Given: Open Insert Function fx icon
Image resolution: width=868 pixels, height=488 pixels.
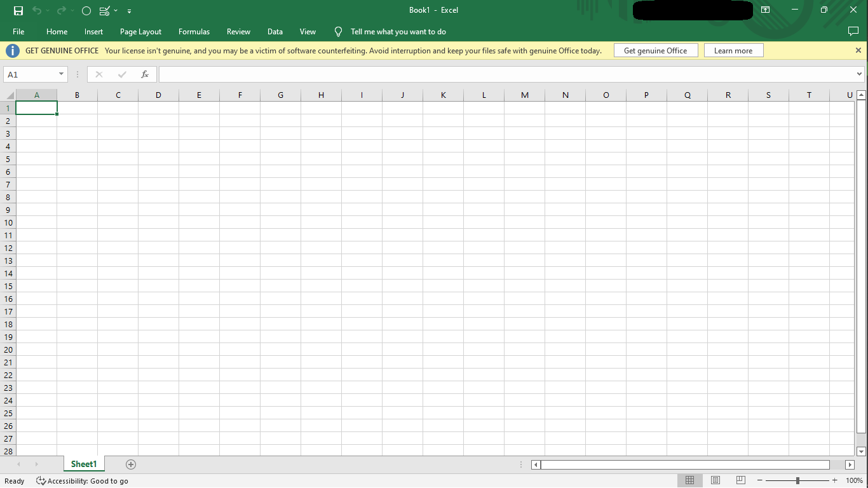Looking at the screenshot, I should click(145, 74).
